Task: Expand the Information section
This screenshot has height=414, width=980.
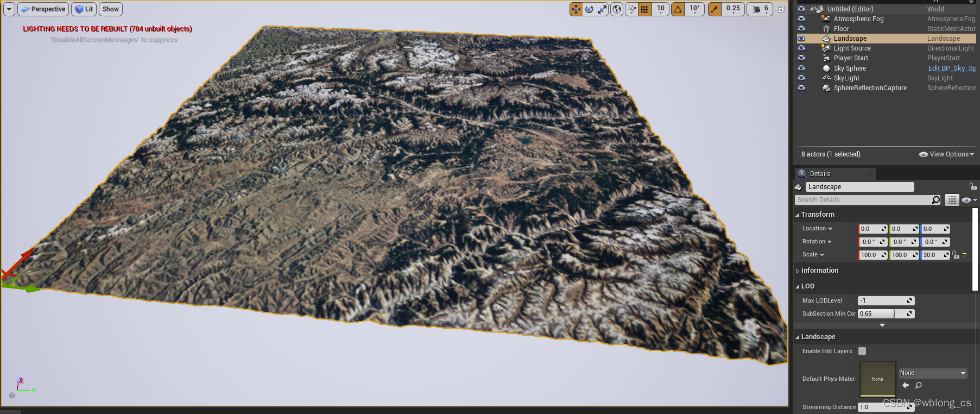Action: pyautogui.click(x=798, y=271)
